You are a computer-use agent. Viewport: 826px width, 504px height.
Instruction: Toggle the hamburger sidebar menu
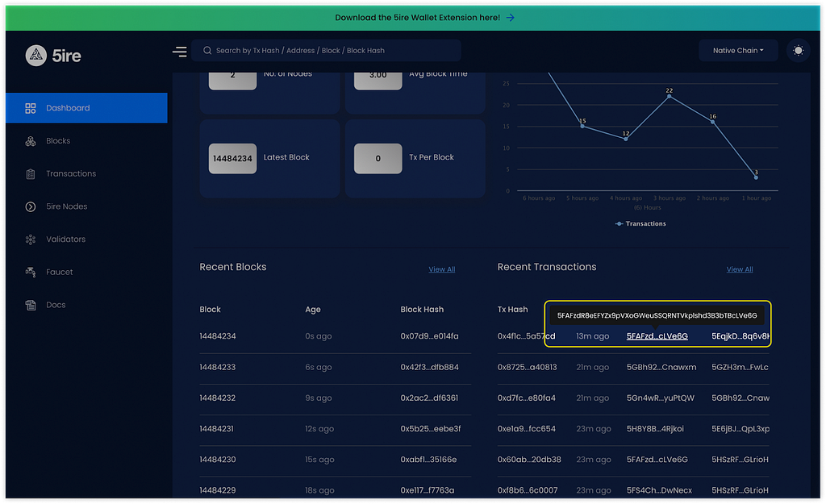click(x=180, y=51)
